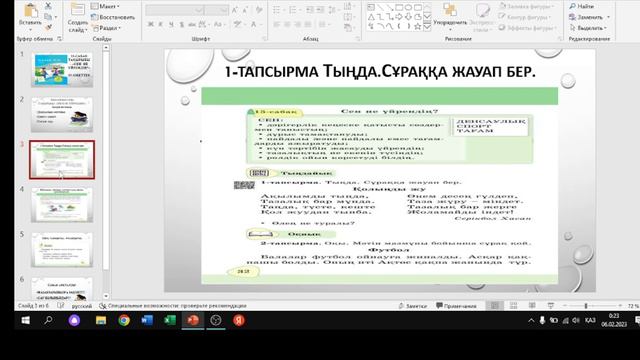
Task: Select the Format Painter brush icon
Action: (48, 27)
